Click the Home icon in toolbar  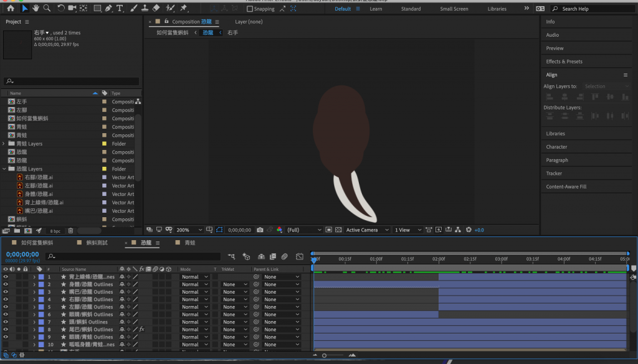tap(11, 9)
